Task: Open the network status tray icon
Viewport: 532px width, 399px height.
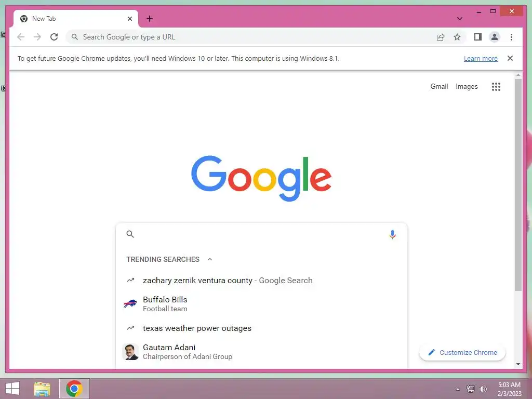Action: tap(470, 389)
